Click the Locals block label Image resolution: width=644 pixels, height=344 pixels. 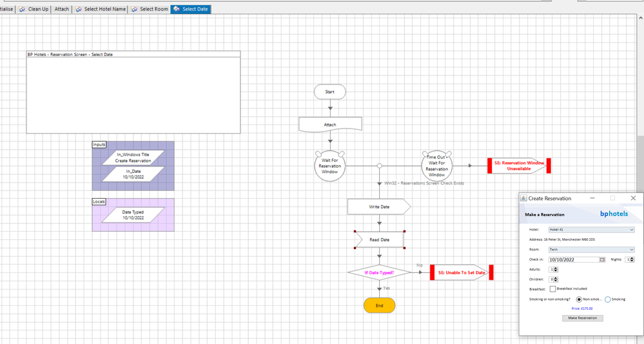click(99, 202)
